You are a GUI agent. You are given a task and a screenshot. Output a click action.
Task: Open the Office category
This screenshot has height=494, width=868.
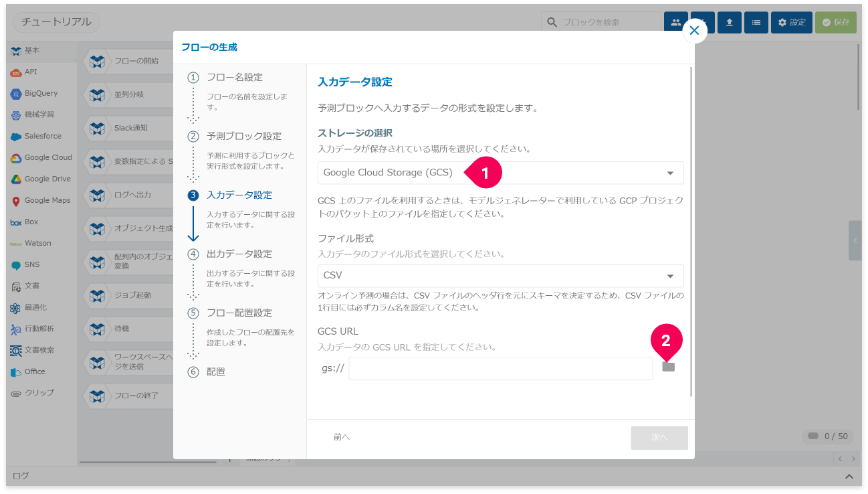coord(40,372)
